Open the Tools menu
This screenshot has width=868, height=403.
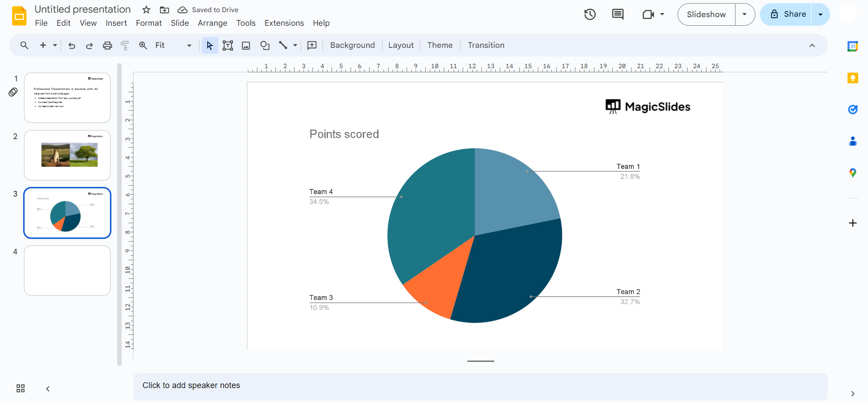(x=246, y=23)
